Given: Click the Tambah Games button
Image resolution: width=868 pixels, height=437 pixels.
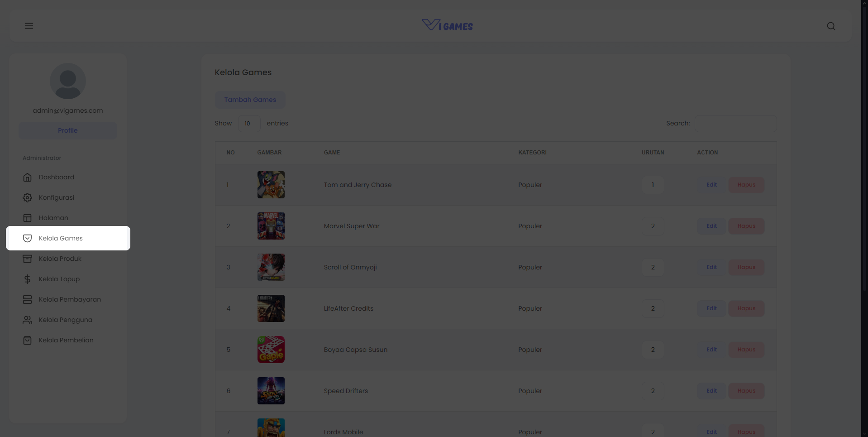Looking at the screenshot, I should (x=250, y=100).
